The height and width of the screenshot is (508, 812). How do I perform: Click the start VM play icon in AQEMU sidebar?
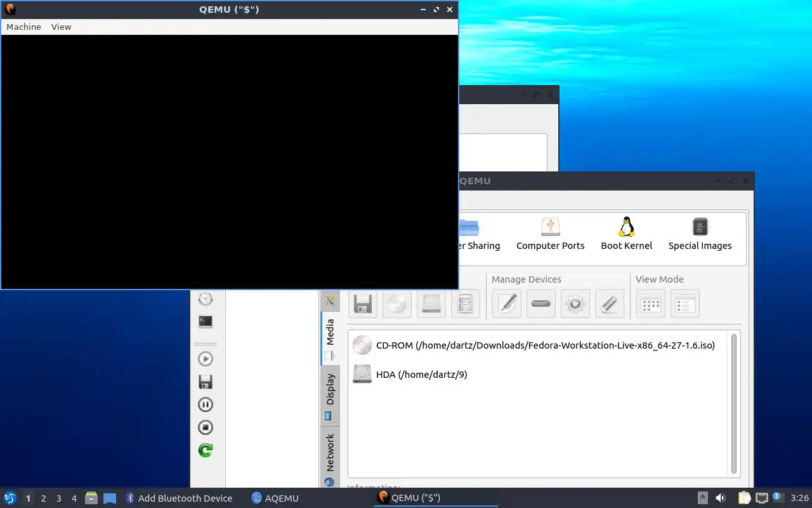[x=206, y=359]
